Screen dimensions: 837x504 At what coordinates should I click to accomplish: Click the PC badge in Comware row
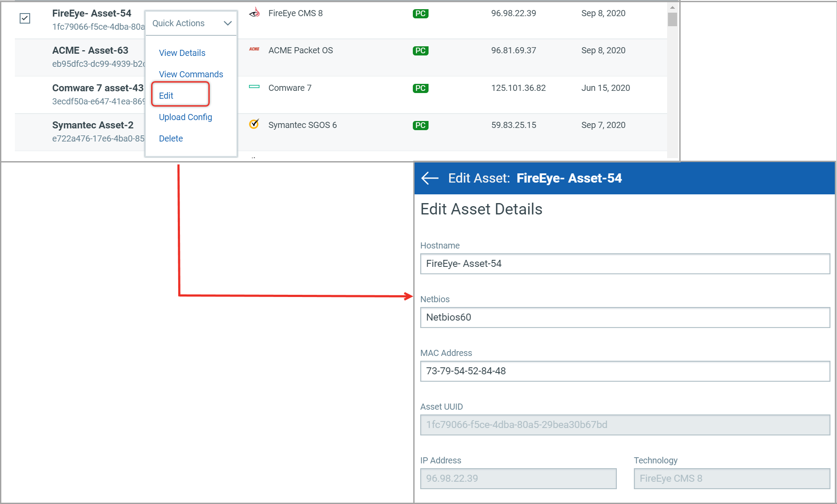pyautogui.click(x=420, y=88)
